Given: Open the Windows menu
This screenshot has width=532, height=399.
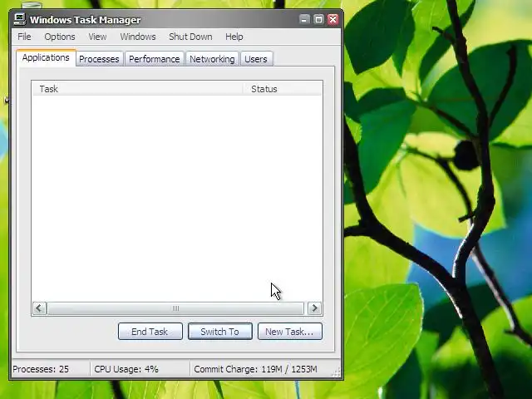Looking at the screenshot, I should pos(138,37).
